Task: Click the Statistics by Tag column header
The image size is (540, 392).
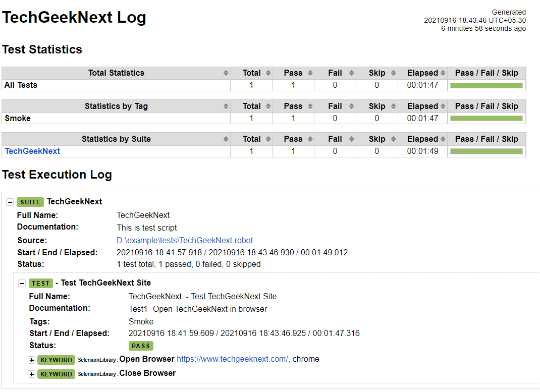Action: 116,106
